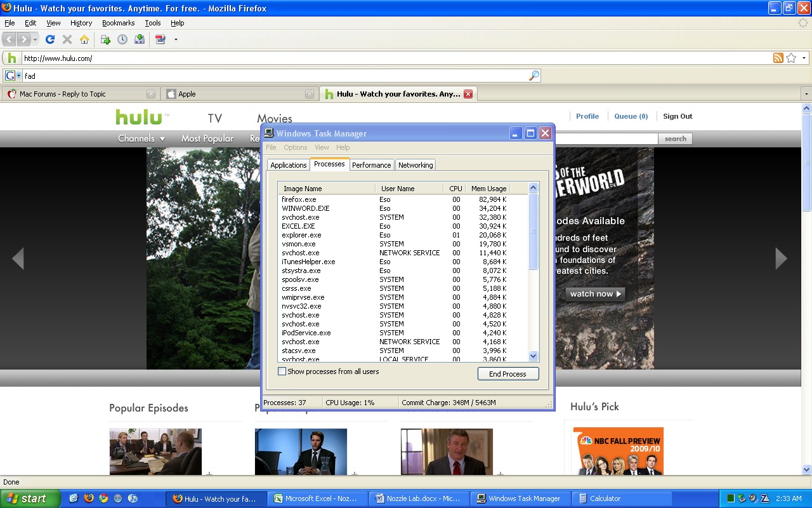Click the speaker volume tray icon

pyautogui.click(x=753, y=498)
